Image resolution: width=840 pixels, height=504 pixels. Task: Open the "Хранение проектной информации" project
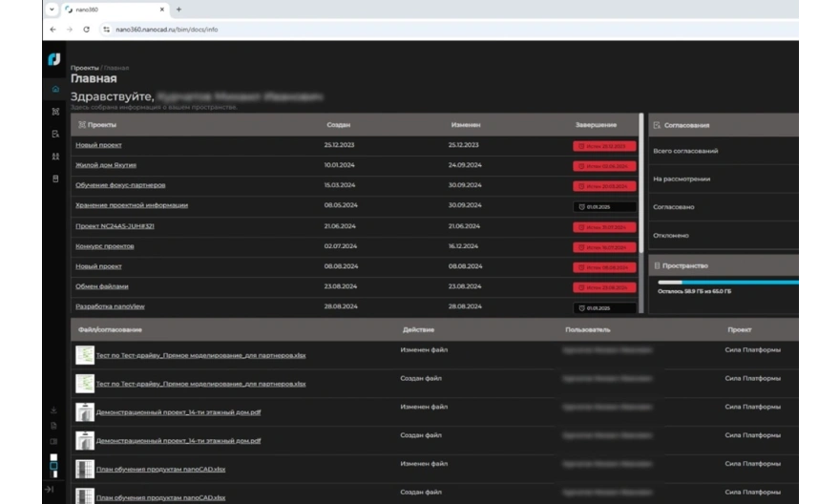coord(132,205)
